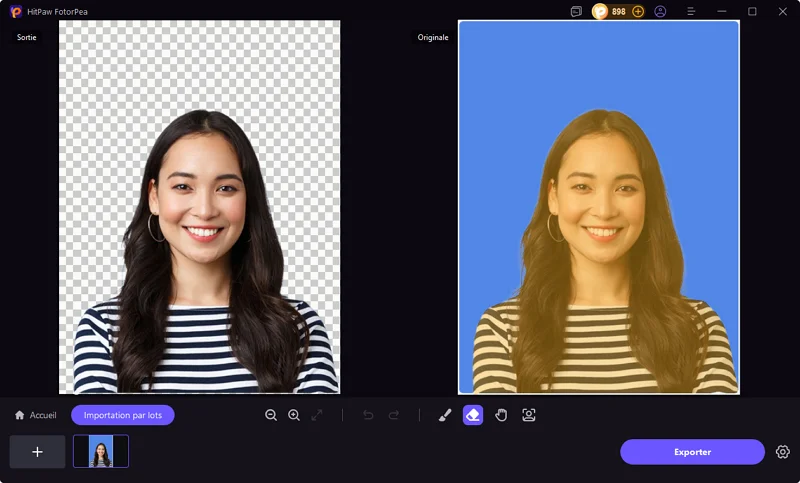The image size is (800, 483).
Task: Select the Brush tool
Action: tap(446, 415)
